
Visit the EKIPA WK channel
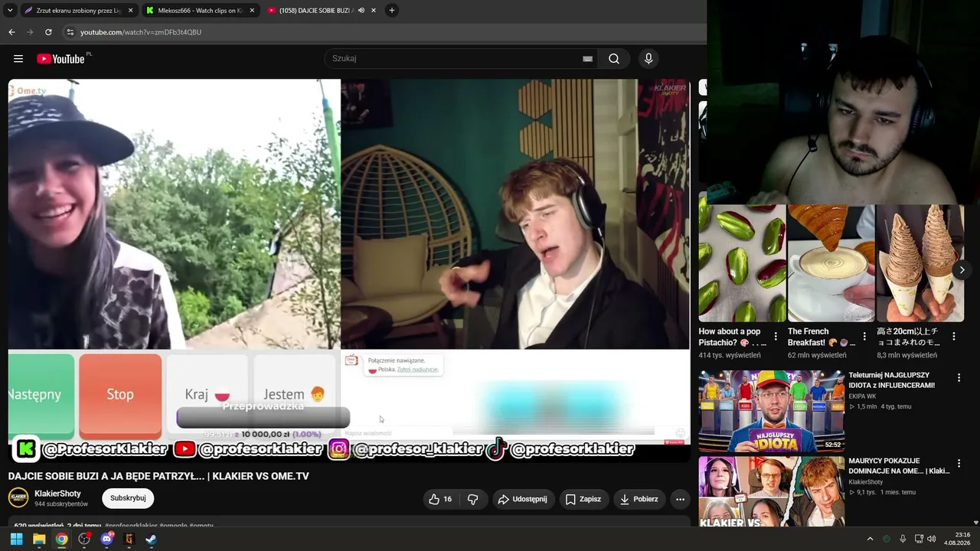(862, 396)
